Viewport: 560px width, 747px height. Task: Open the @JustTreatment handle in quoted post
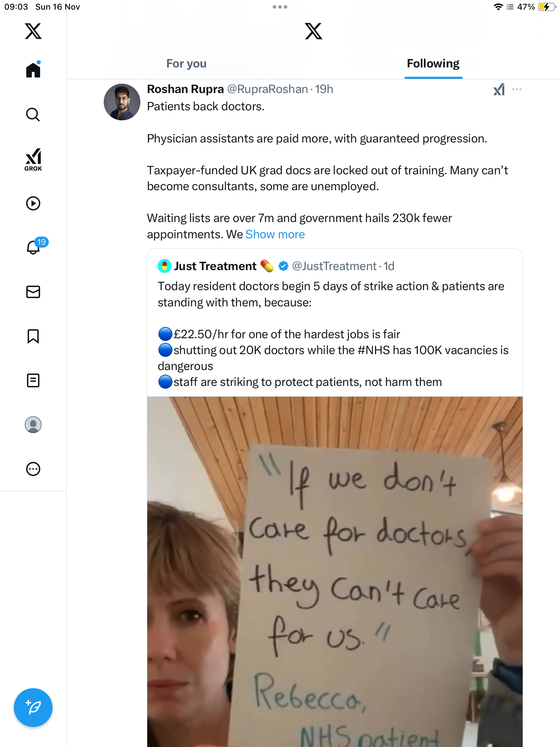tap(334, 266)
